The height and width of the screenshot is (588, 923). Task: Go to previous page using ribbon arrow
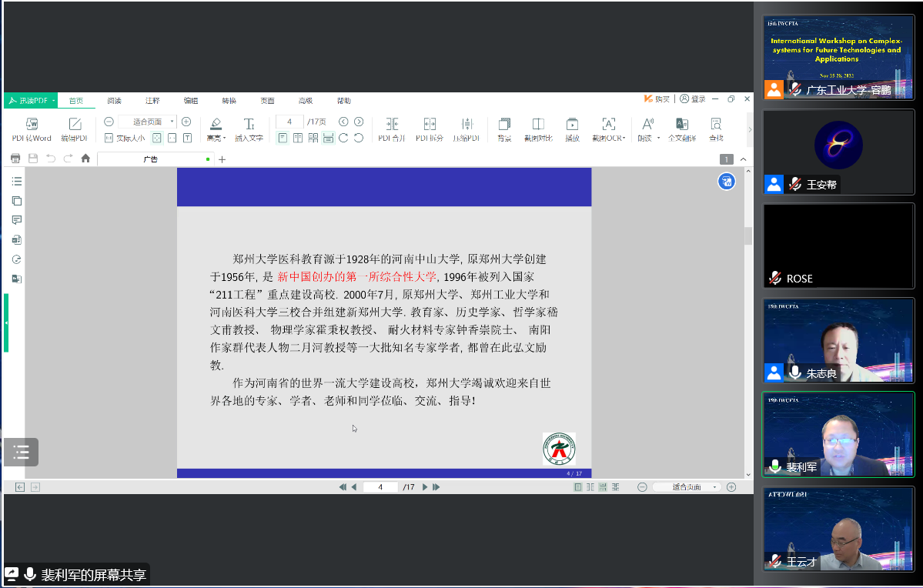tap(343, 122)
